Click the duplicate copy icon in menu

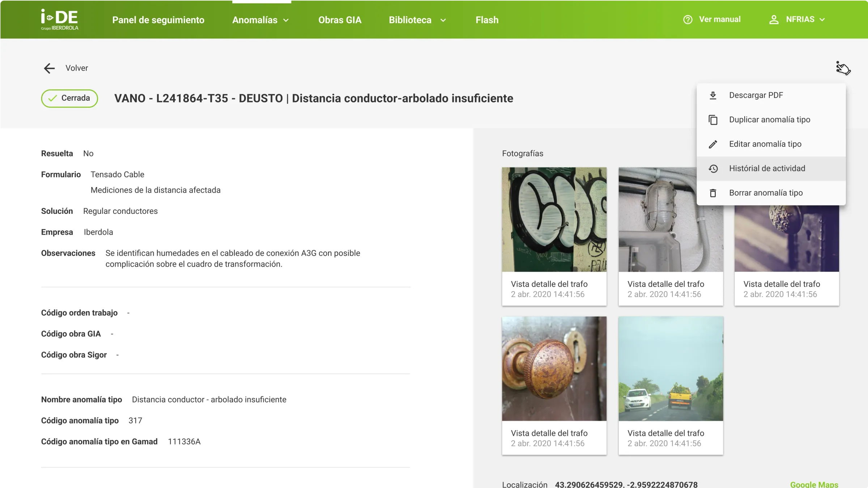point(713,120)
